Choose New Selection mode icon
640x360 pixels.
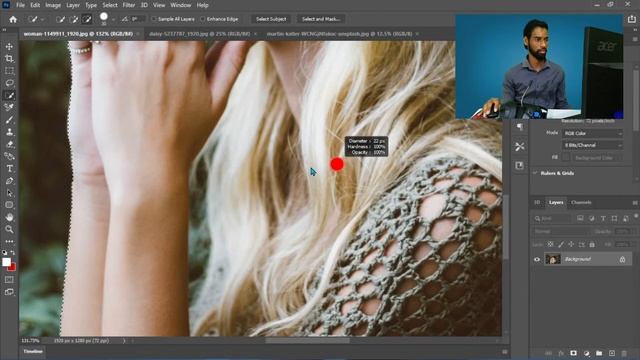pyautogui.click(x=60, y=19)
